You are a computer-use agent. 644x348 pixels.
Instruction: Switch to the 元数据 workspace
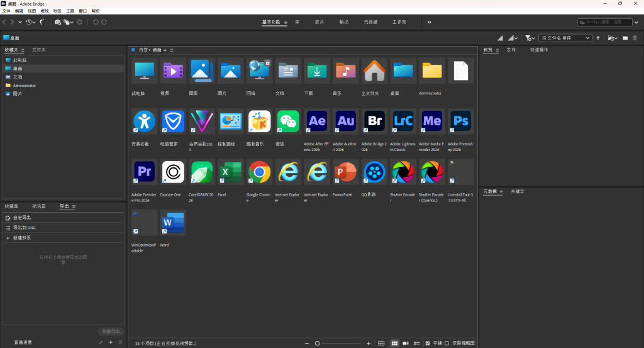370,22
